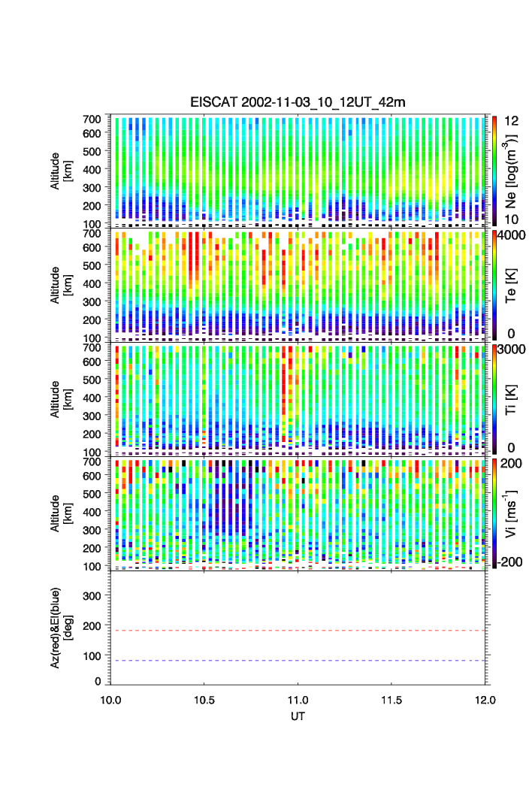The width and height of the screenshot is (532, 799).
Task: Click the 12.0 tick on UT axis
Action: [485, 700]
